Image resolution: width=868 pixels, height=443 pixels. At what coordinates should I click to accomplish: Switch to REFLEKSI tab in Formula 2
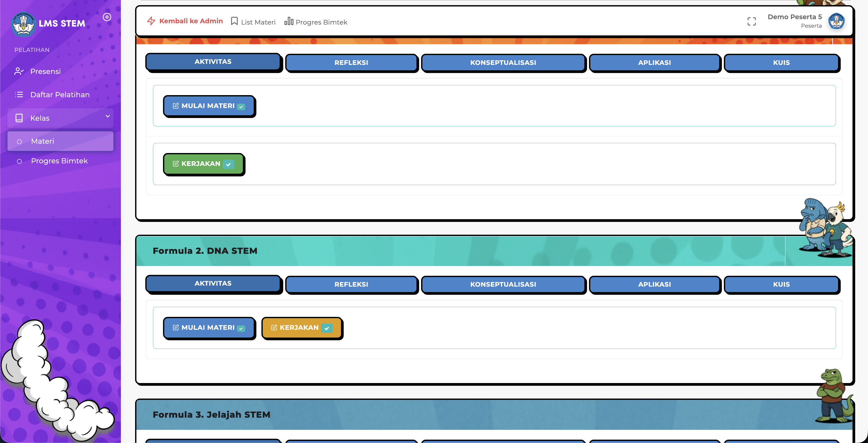tap(351, 284)
